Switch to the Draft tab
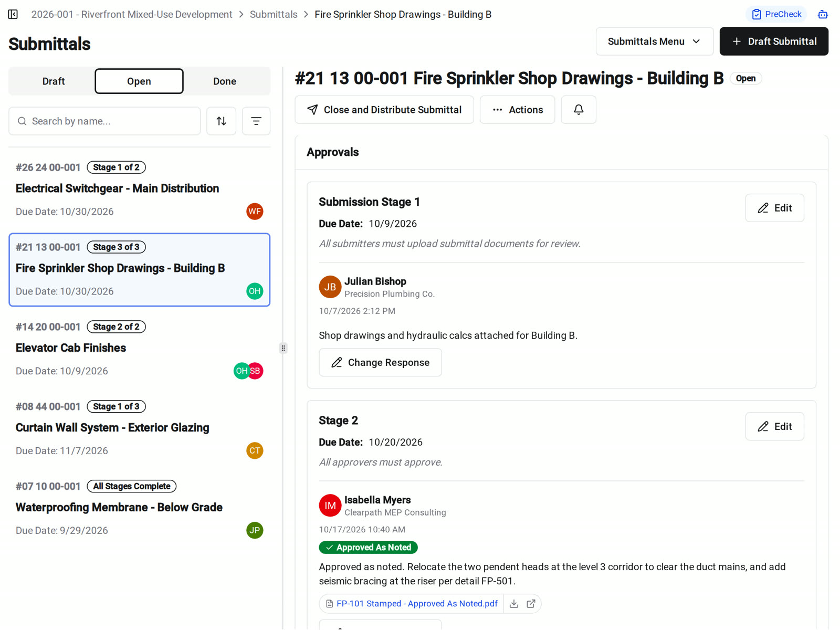 point(54,81)
